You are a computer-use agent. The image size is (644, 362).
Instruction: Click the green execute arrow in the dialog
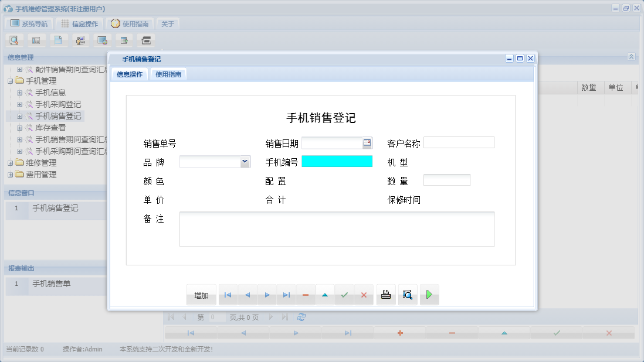click(429, 295)
